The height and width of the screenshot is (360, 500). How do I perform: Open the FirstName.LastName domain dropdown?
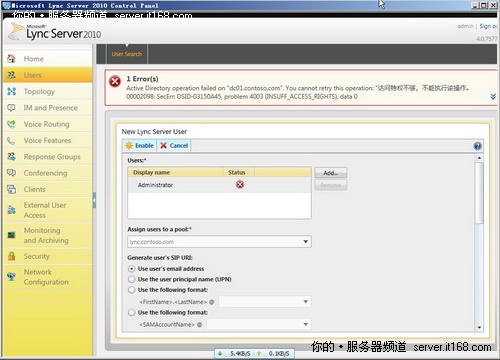coord(265,302)
